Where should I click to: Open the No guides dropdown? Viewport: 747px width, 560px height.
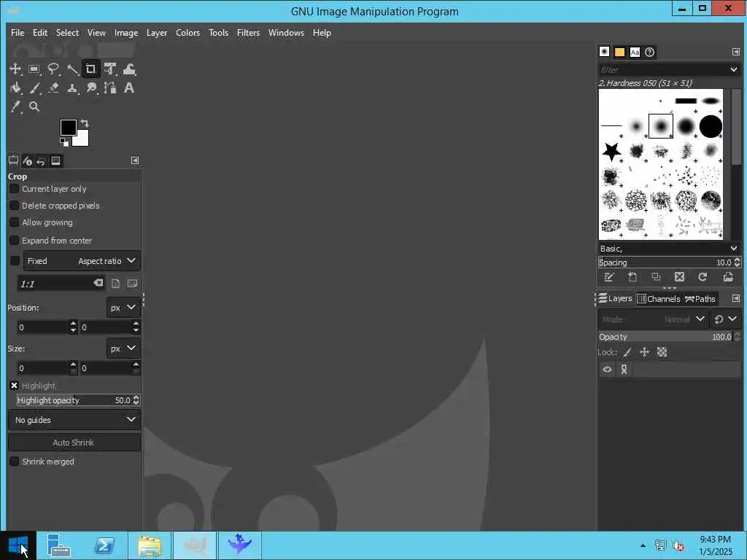point(74,420)
